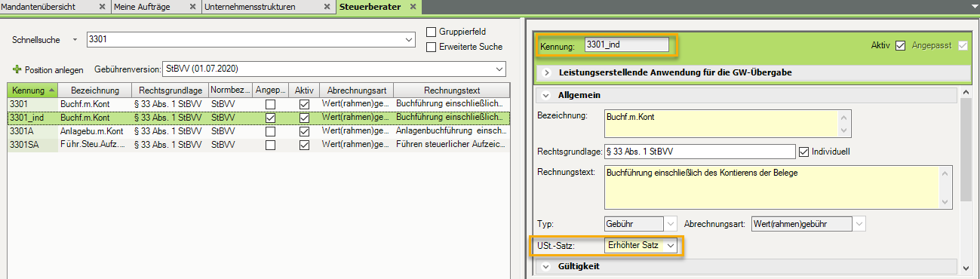980x279 pixels.
Task: Expand Leistungserstellende Anwendung für die GW-Übergabe
Action: coord(548,72)
